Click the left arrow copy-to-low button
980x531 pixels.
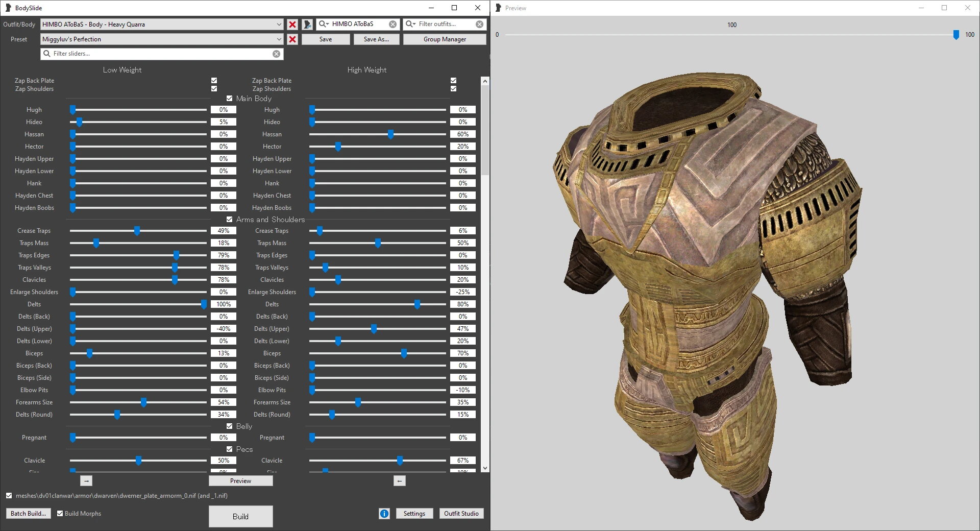click(x=400, y=481)
